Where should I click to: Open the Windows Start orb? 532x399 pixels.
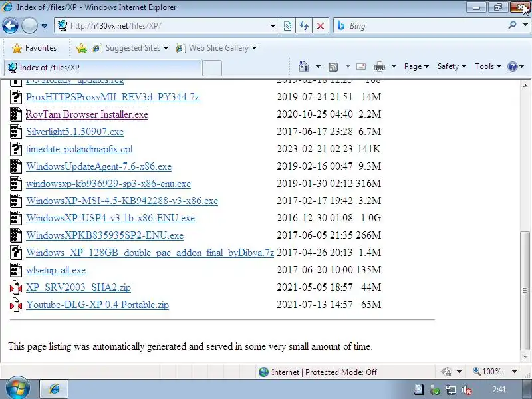pos(18,388)
